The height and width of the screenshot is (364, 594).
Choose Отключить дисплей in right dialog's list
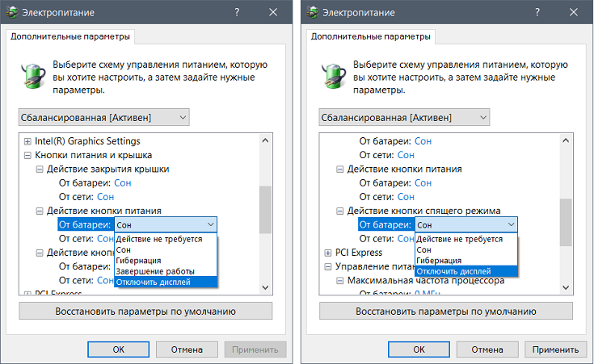click(x=453, y=271)
